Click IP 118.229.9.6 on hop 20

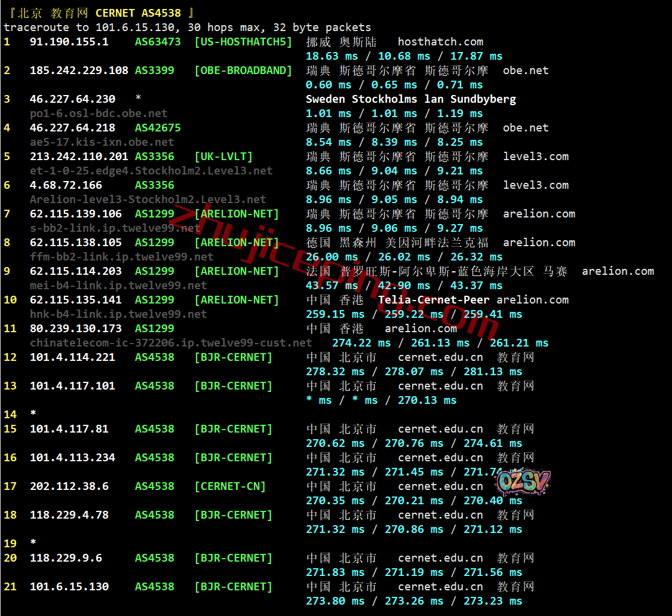point(66,558)
